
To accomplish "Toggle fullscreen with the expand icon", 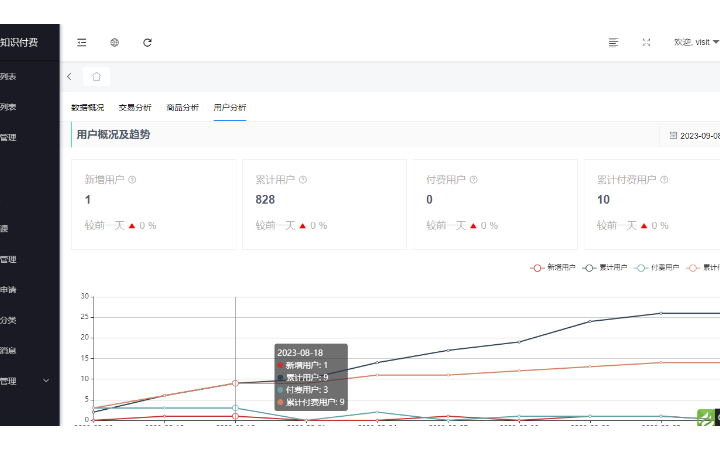I will (647, 42).
